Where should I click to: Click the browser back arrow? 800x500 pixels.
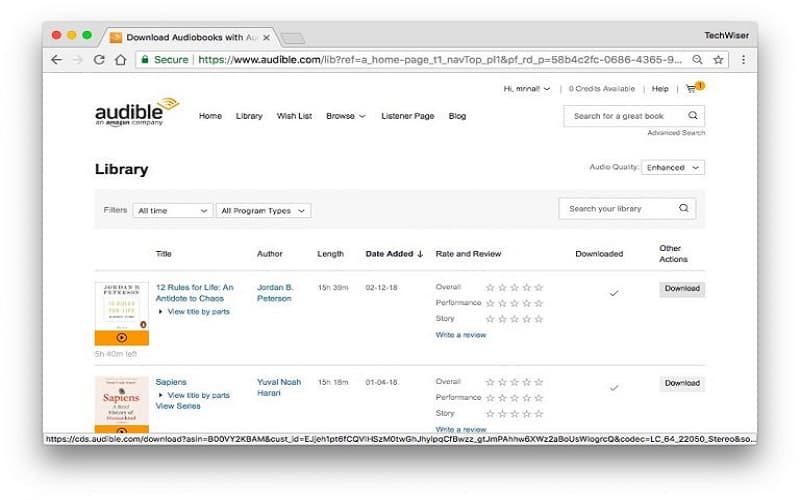click(x=57, y=60)
